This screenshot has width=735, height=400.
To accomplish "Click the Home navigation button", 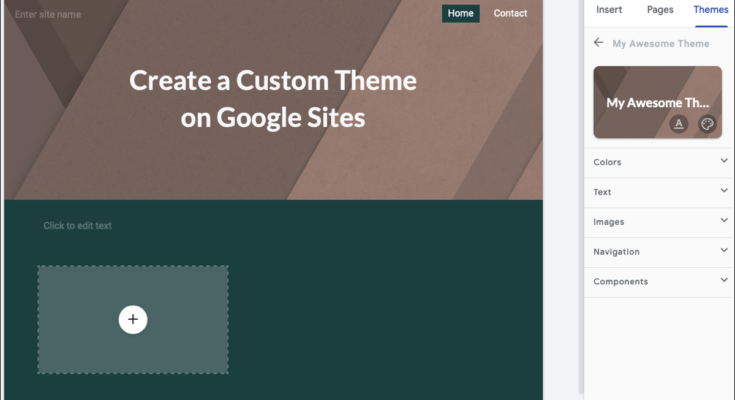I will click(460, 14).
